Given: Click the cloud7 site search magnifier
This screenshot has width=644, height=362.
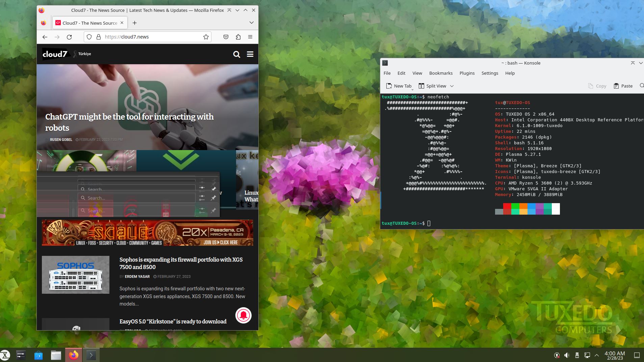Looking at the screenshot, I should [x=237, y=54].
